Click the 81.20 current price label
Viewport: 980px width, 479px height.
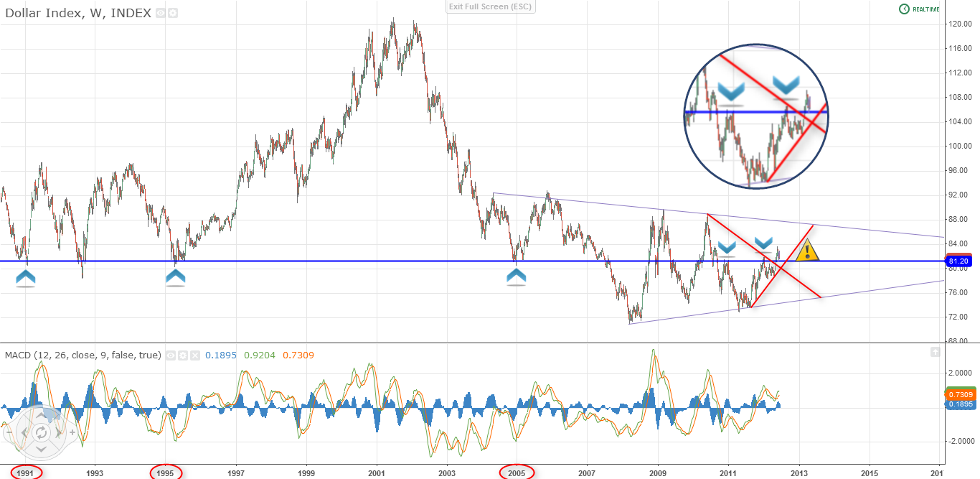pyautogui.click(x=961, y=261)
